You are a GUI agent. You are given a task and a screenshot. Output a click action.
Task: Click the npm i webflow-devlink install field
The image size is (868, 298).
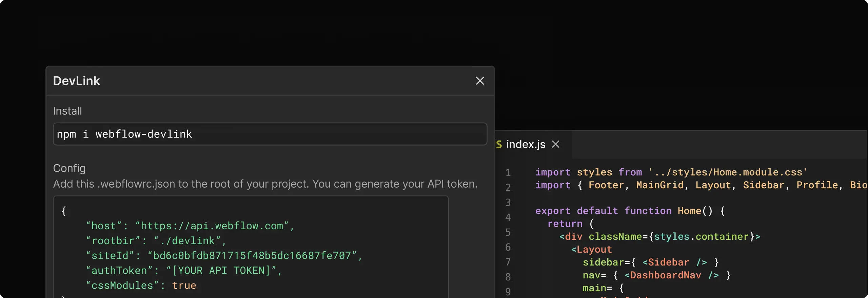click(x=270, y=134)
